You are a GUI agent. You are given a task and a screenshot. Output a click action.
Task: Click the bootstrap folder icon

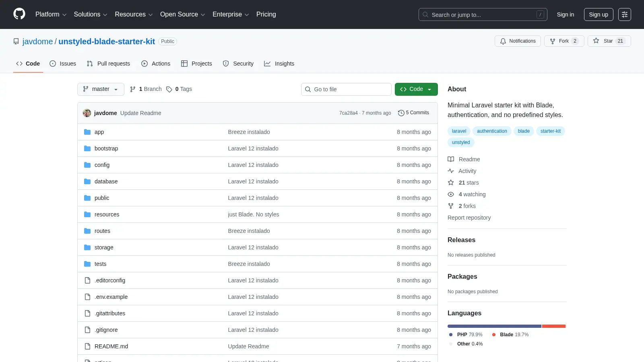pos(87,148)
